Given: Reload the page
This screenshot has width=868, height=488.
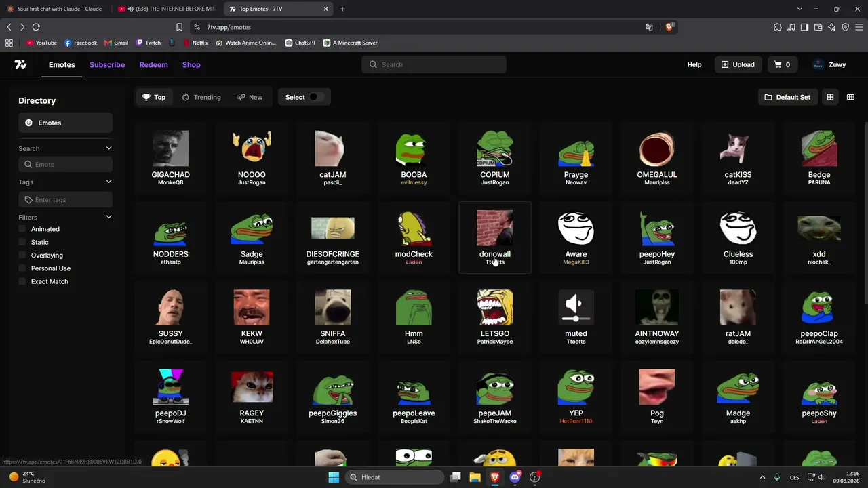Looking at the screenshot, I should (36, 27).
